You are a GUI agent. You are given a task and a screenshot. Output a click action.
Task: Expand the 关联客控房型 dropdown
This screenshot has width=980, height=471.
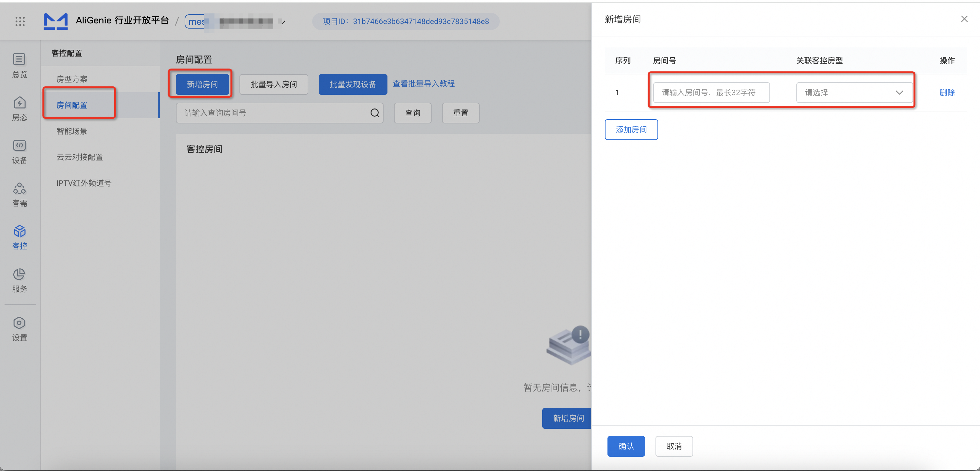click(x=854, y=93)
